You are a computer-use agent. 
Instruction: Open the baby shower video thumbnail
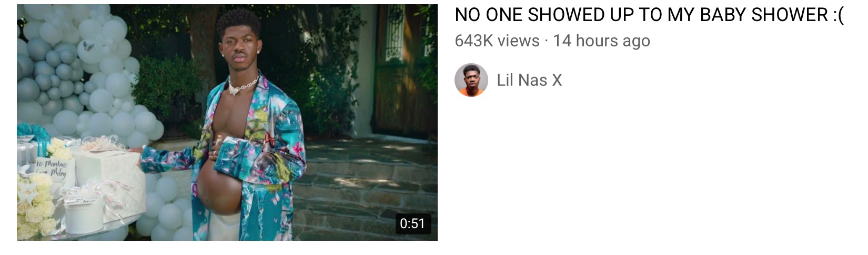coord(227,123)
